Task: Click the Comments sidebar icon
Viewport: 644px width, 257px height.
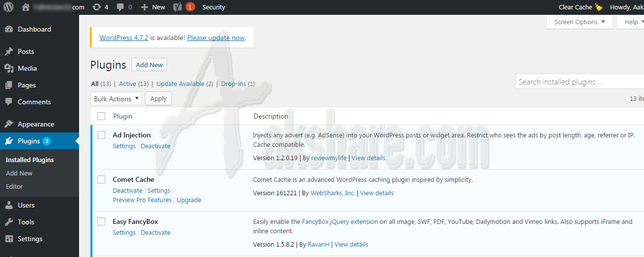Action: point(9,102)
